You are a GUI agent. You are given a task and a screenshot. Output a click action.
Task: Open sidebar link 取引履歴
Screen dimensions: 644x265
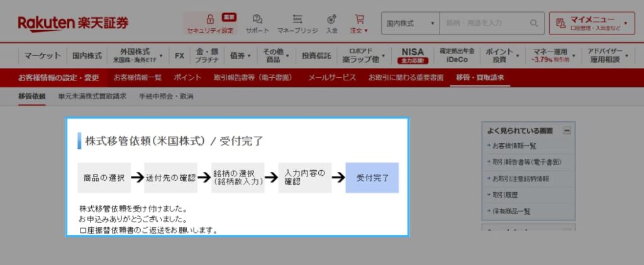pos(505,195)
